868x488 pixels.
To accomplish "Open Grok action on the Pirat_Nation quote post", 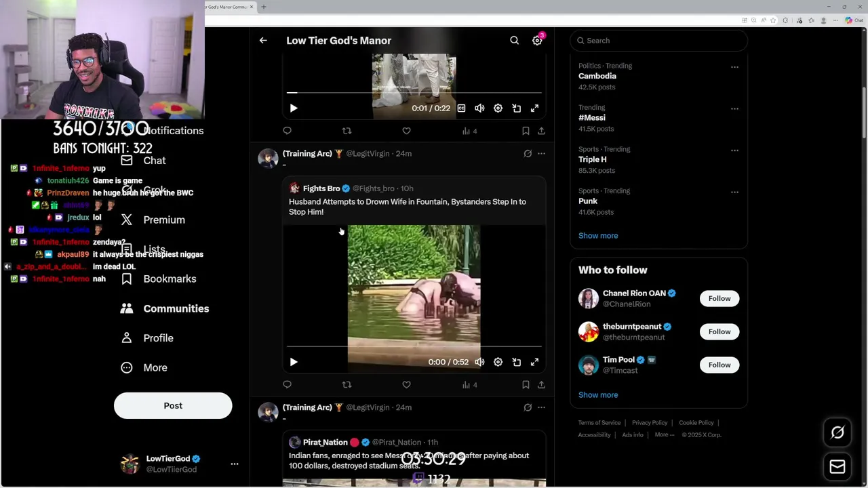I will coord(528,407).
